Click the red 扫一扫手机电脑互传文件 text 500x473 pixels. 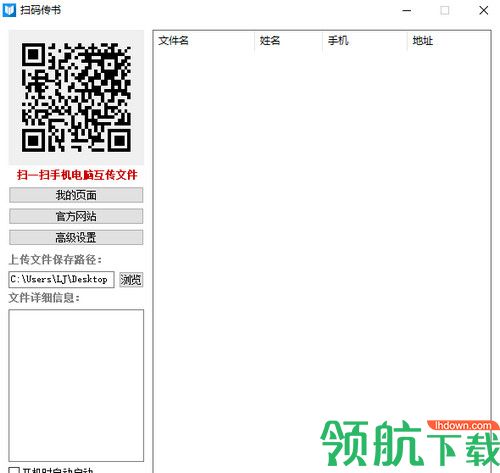tap(77, 175)
